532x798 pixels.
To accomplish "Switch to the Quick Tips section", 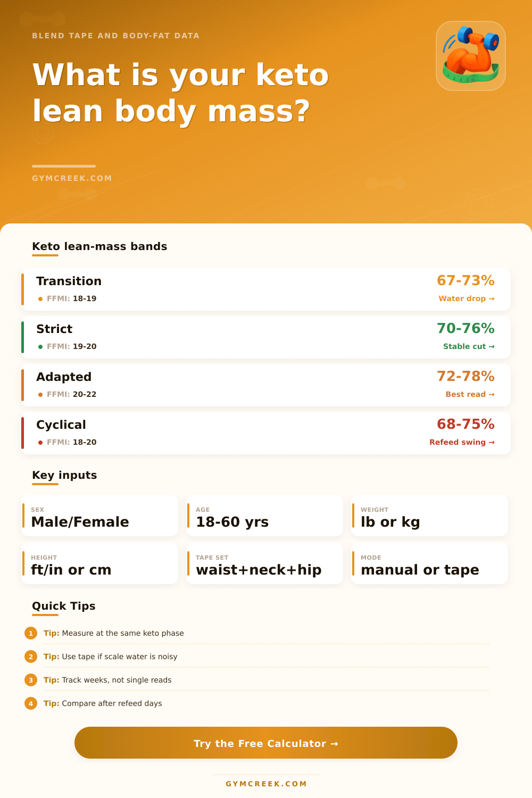I will (63, 606).
